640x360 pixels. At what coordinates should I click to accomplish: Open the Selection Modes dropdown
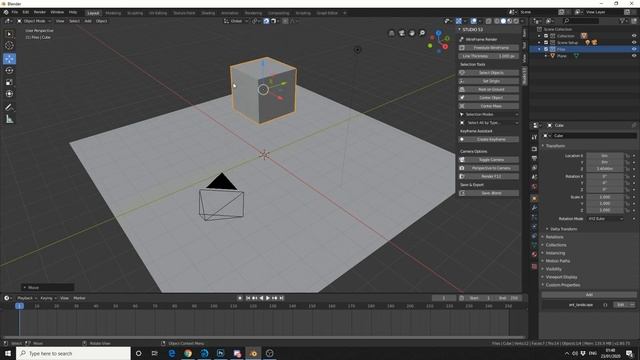point(489,114)
